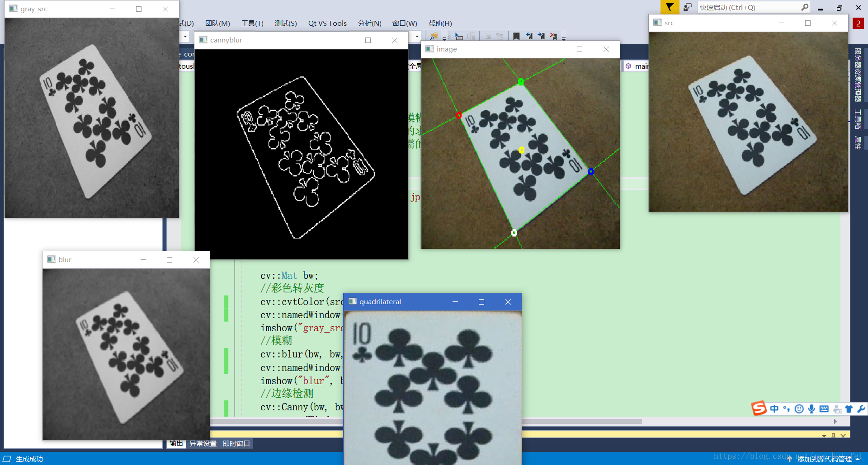Open the Qt VS Tools menu

click(x=327, y=23)
